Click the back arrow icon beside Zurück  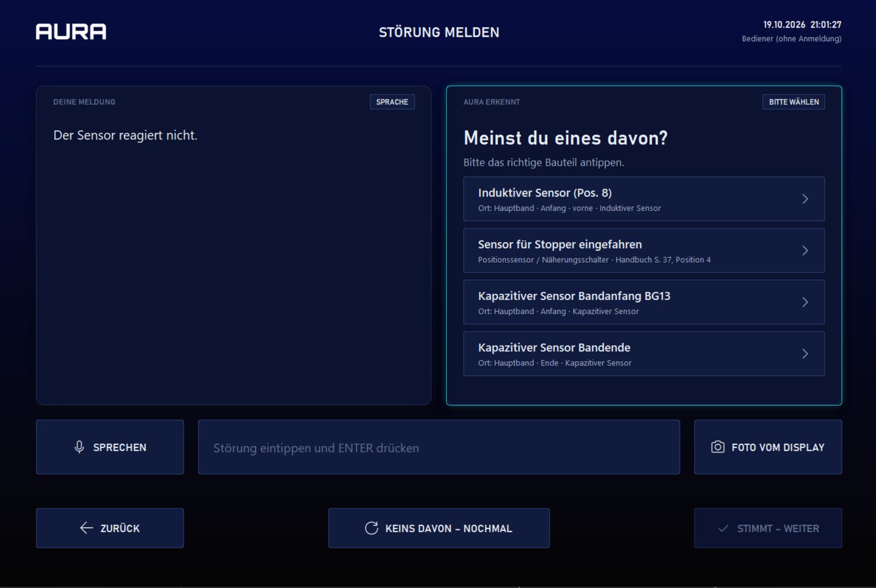(x=87, y=528)
